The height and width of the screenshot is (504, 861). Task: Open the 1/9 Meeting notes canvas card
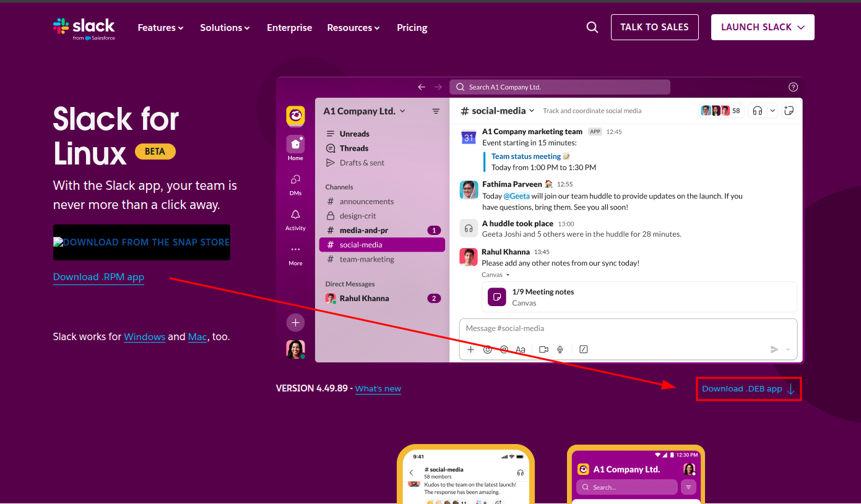pos(639,297)
